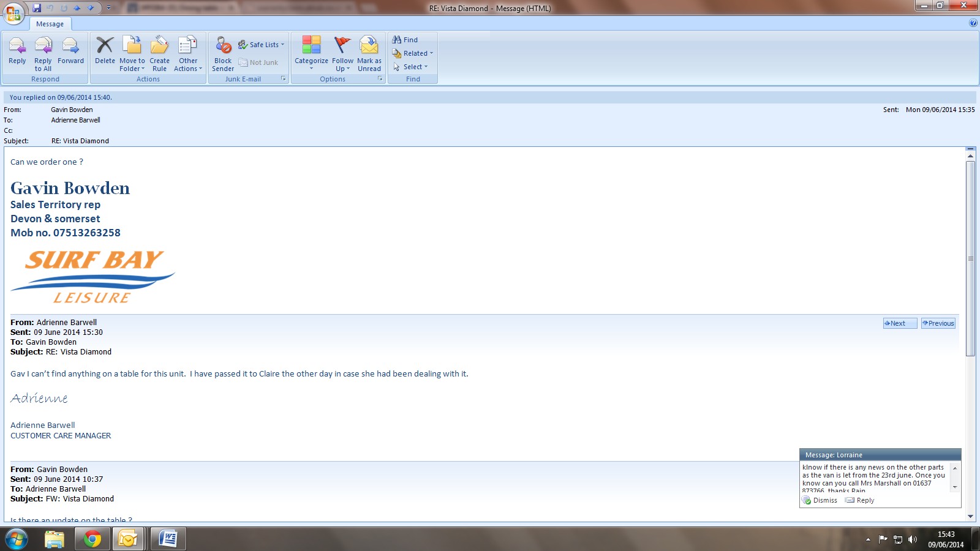The width and height of the screenshot is (980, 551).
Task: Click the Reply to All icon
Action: click(43, 51)
